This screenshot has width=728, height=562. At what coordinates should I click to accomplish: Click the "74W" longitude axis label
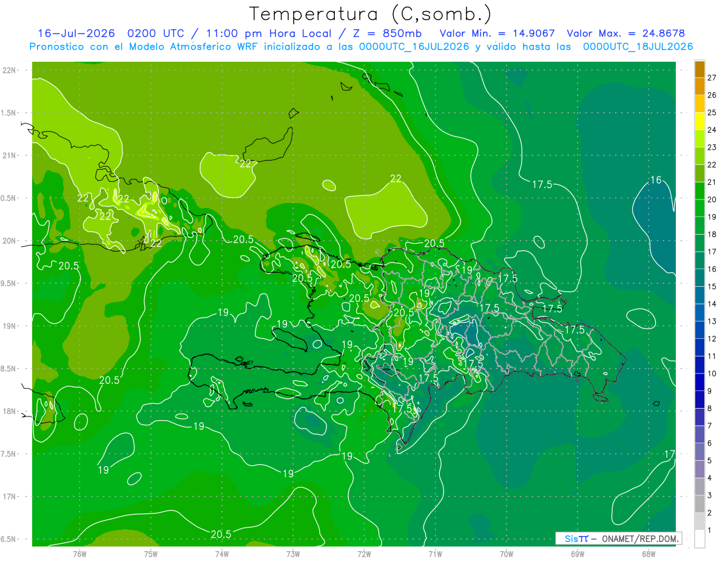click(x=222, y=554)
